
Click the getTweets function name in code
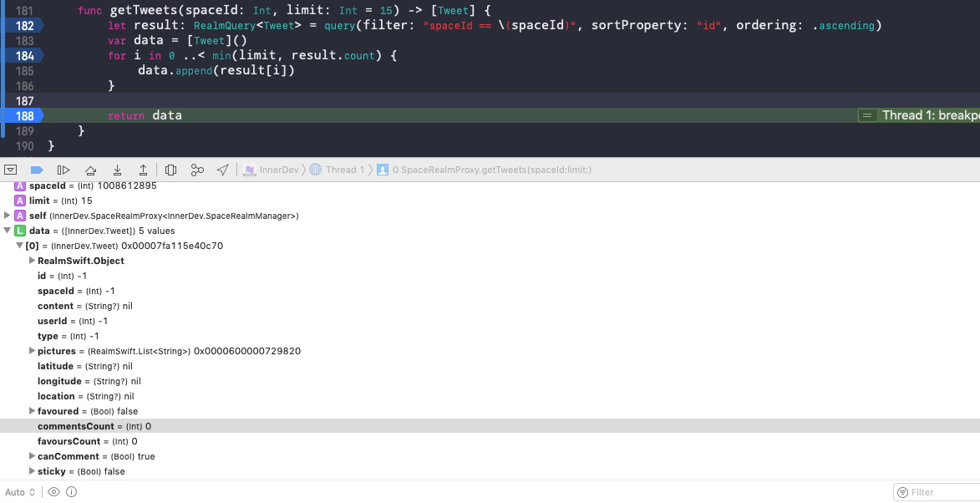point(145,11)
